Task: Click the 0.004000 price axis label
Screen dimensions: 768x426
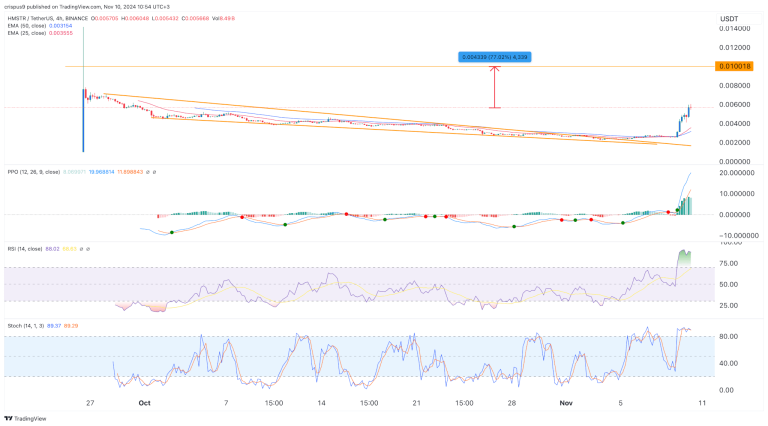Action: 735,123
